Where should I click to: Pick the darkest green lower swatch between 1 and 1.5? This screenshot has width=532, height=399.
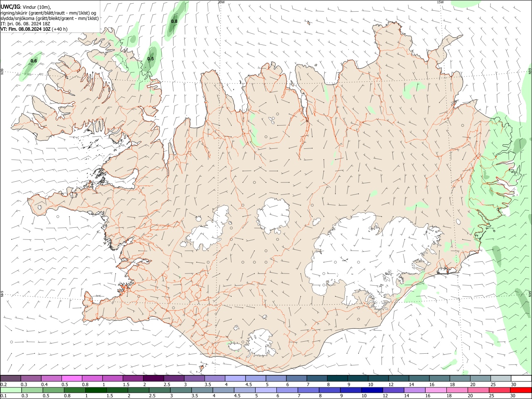click(x=96, y=390)
